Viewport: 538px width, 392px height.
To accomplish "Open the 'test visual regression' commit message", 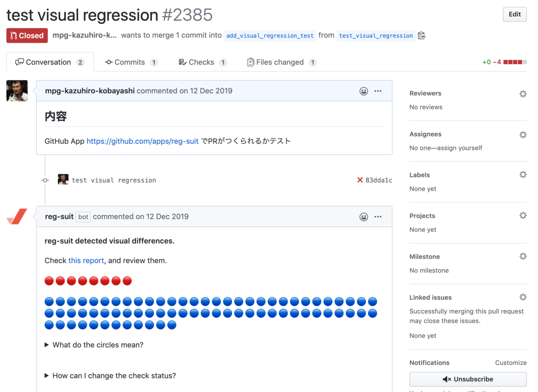I will coord(114,180).
